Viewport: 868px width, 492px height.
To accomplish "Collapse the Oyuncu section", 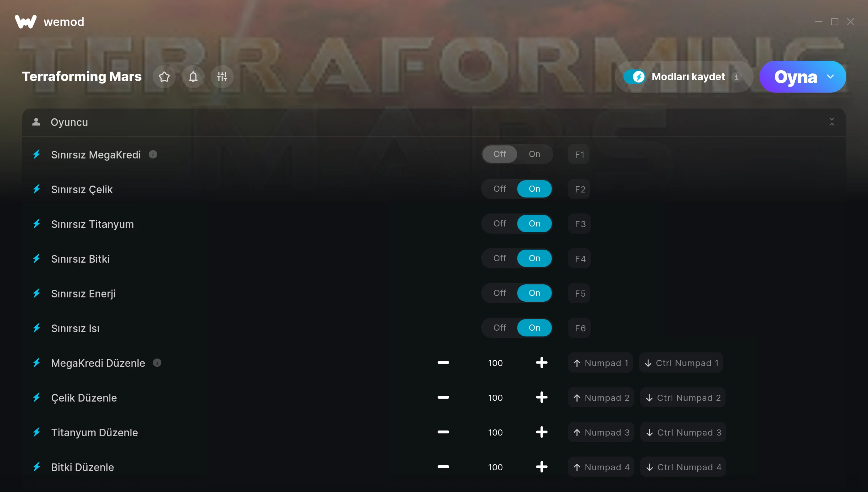I will [832, 122].
